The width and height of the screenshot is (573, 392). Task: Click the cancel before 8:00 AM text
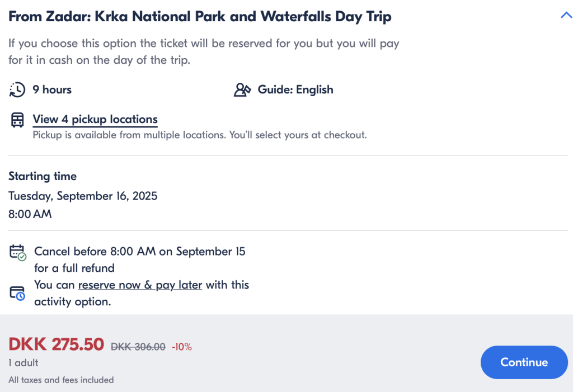[x=139, y=260]
